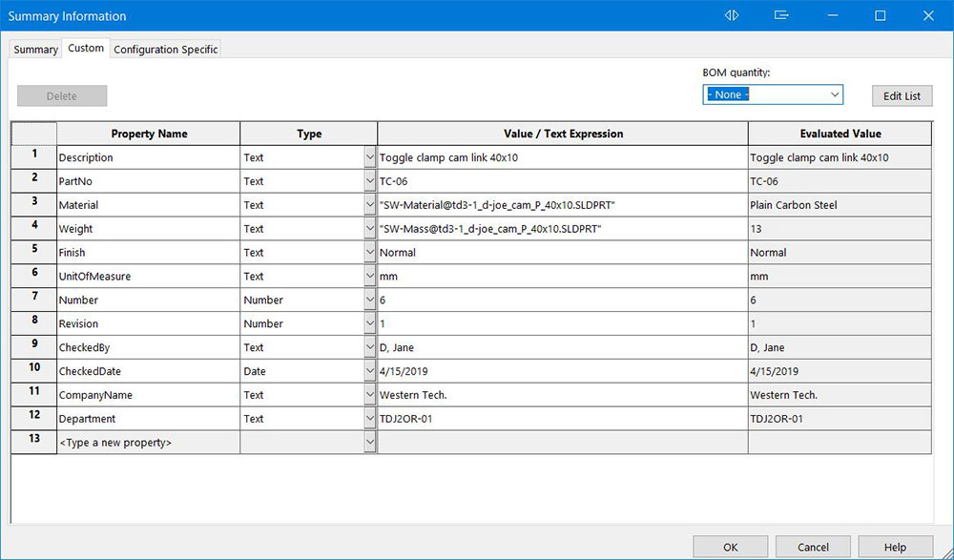
Task: Click the PartNo value field TC-06
Action: tap(562, 181)
